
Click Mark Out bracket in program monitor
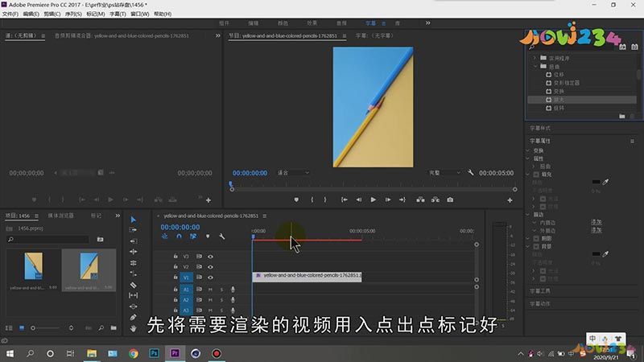[x=325, y=200]
